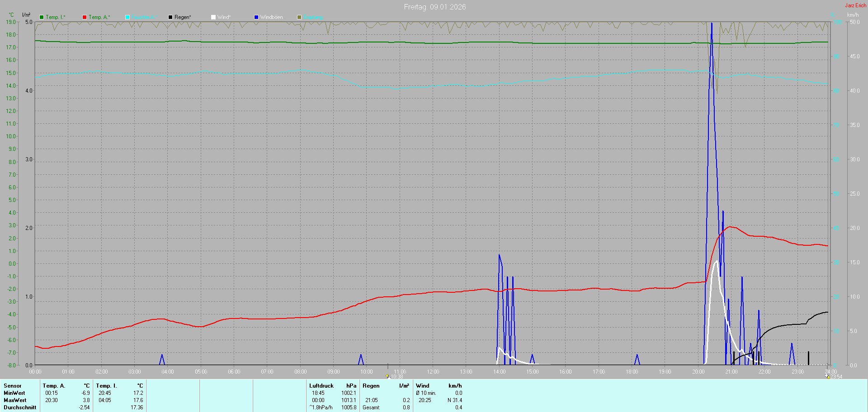868x412 pixels.
Task: Click the Luftdruck column header
Action: (x=321, y=386)
